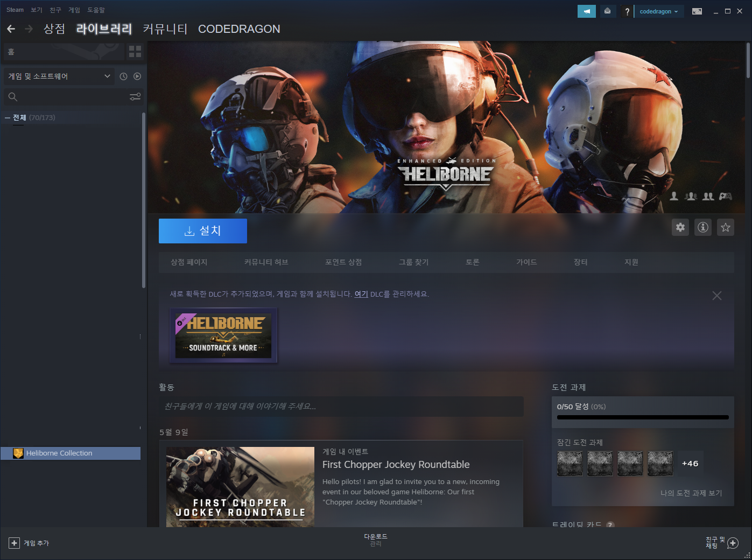The height and width of the screenshot is (560, 752).
Task: Click 나의 도전 과제 보기 link
Action: (x=691, y=493)
